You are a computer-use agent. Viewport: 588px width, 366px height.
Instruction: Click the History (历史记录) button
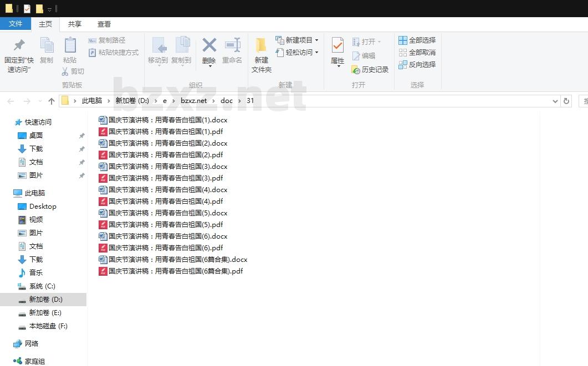click(x=370, y=70)
